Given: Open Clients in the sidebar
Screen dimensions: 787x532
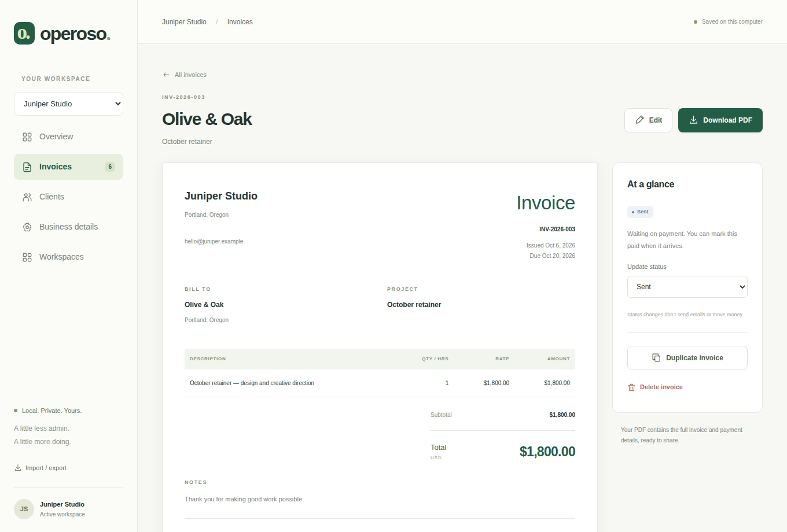Looking at the screenshot, I should [x=68, y=197].
